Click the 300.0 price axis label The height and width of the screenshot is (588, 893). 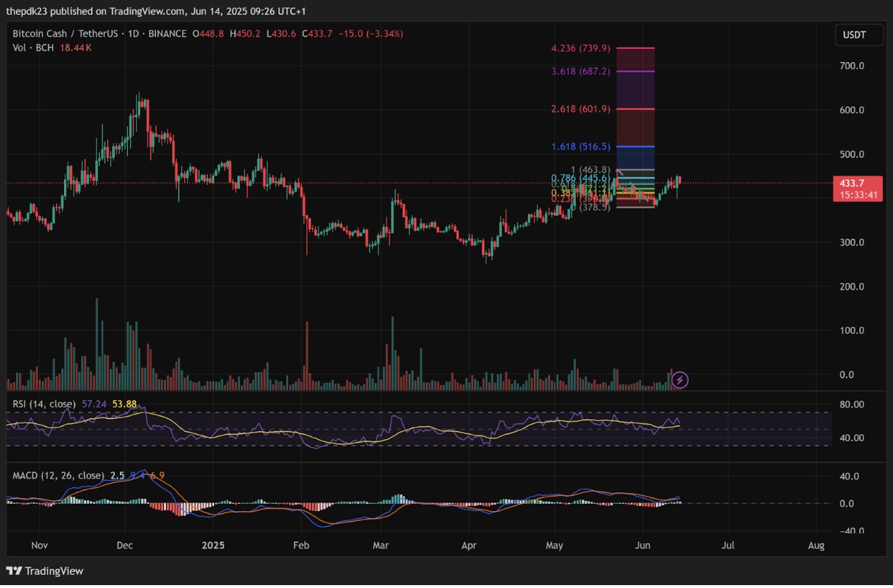click(x=851, y=242)
